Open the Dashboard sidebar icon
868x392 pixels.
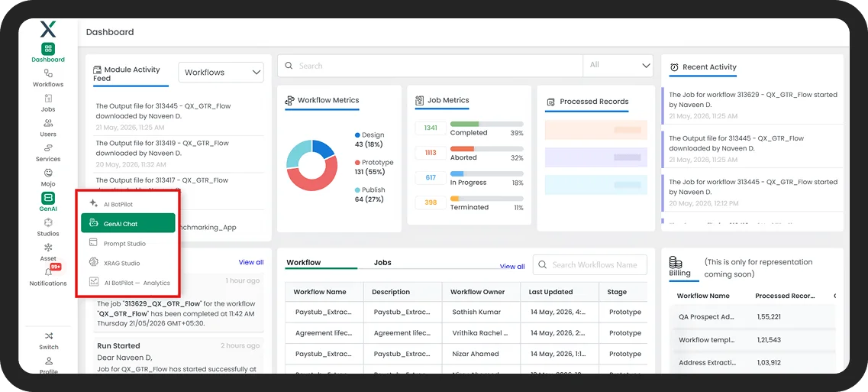[48, 49]
